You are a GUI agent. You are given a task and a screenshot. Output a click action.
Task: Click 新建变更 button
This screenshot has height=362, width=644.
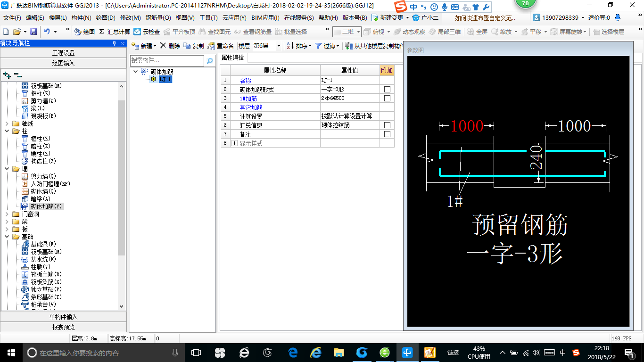390,17
